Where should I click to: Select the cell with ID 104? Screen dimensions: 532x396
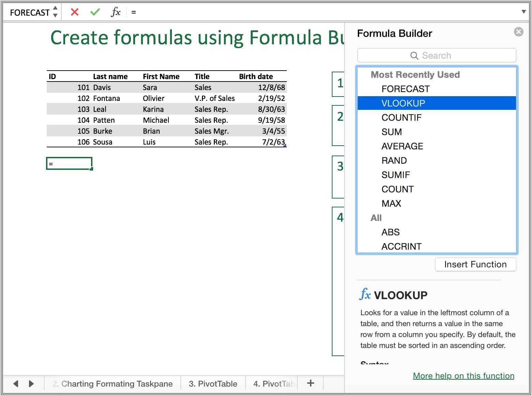(83, 120)
